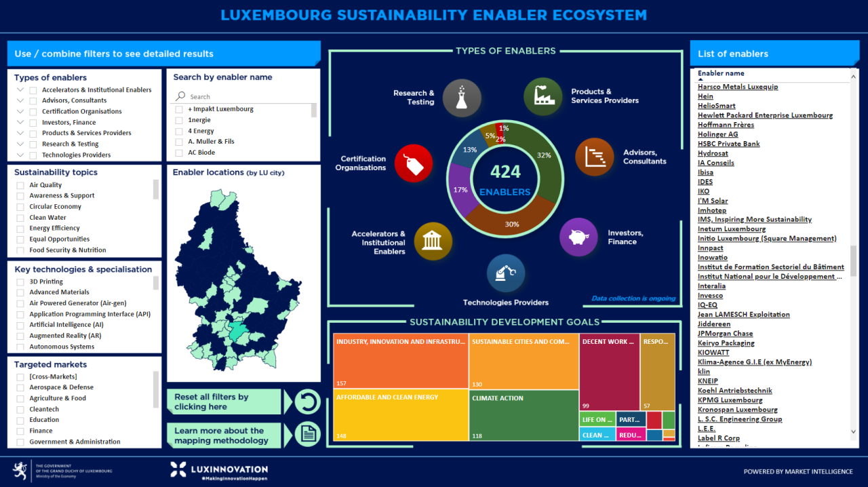Check the Finance targeted market filter
This screenshot has height=487, width=868.
[20, 431]
